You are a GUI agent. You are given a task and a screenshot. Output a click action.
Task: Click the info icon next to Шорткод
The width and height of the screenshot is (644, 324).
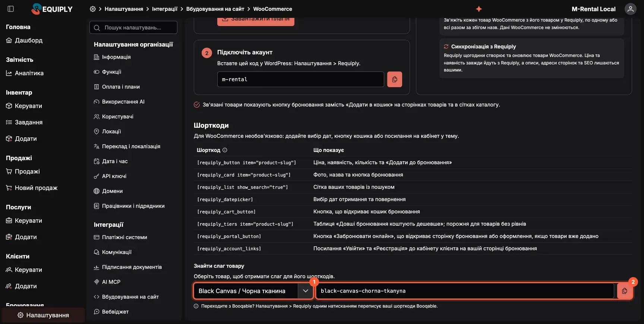pos(225,150)
